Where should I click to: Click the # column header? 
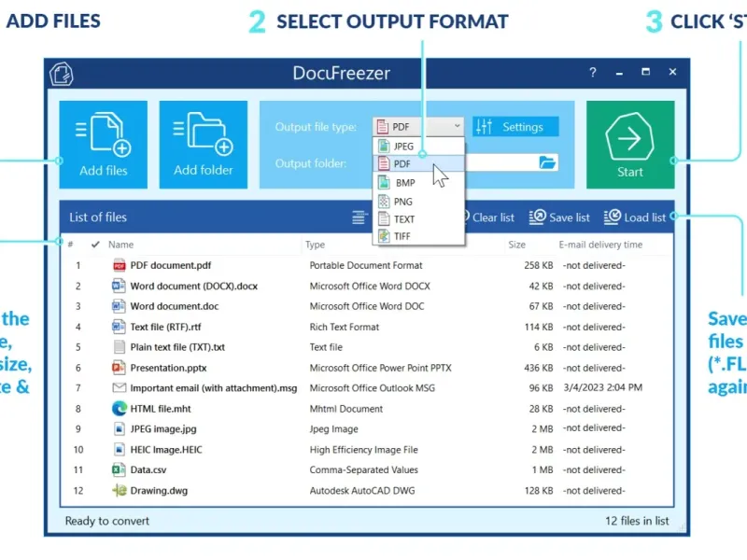(71, 245)
